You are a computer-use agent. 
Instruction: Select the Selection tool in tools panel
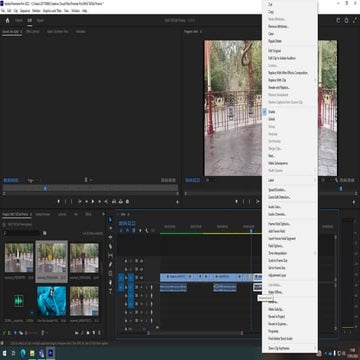tap(110, 219)
